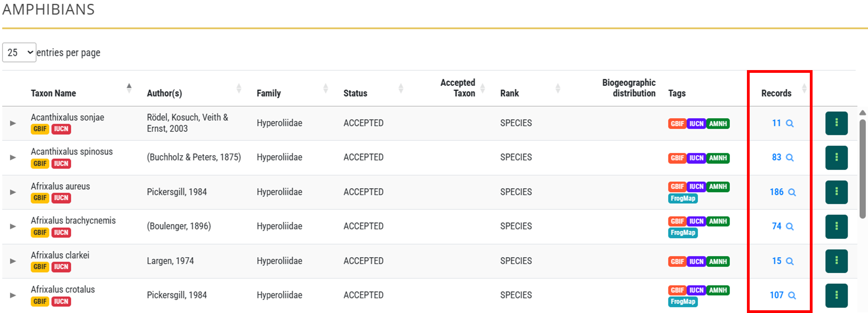Click the magnifier icon beside 11 records
This screenshot has width=868, height=313.
tap(789, 124)
